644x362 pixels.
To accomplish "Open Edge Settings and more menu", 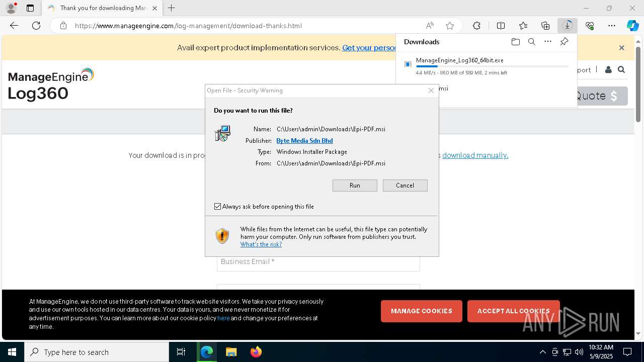I will click(612, 26).
